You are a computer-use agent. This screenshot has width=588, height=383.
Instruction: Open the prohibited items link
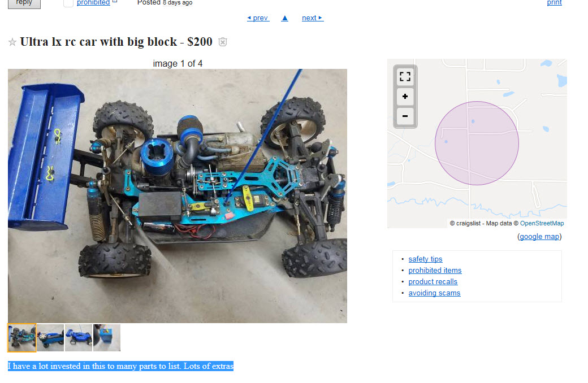point(435,270)
